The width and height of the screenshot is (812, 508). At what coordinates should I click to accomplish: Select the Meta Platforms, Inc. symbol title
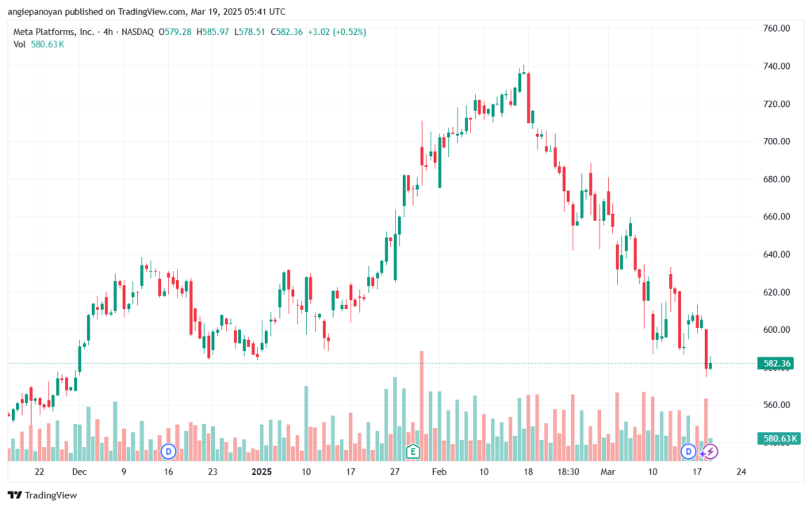[54, 32]
